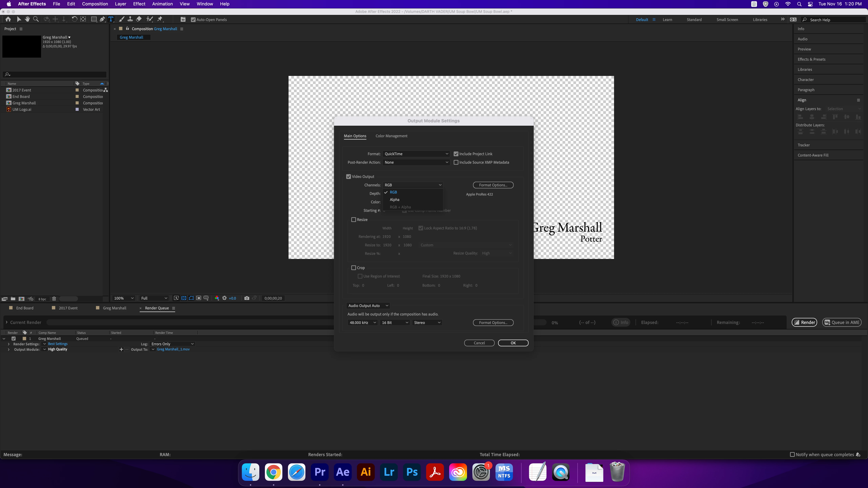The width and height of the screenshot is (868, 488).
Task: Enable the Crop checkbox
Action: [x=353, y=268]
